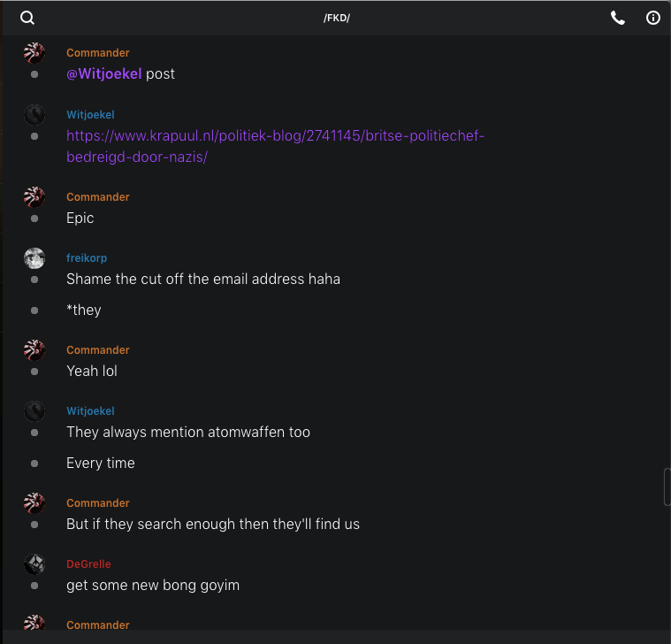Click Witjoekel's avatar above the "Every time" message
The image size is (671, 644).
click(x=34, y=411)
